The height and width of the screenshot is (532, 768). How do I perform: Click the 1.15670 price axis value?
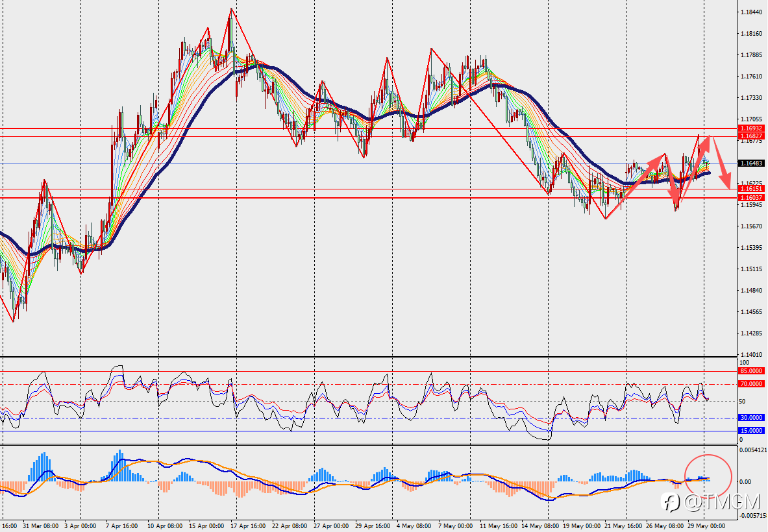click(752, 226)
